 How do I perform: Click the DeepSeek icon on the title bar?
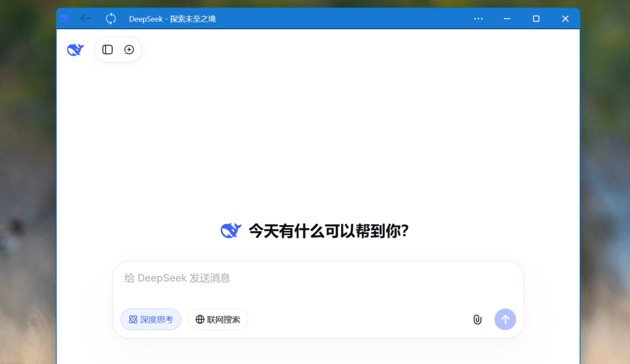tap(64, 18)
